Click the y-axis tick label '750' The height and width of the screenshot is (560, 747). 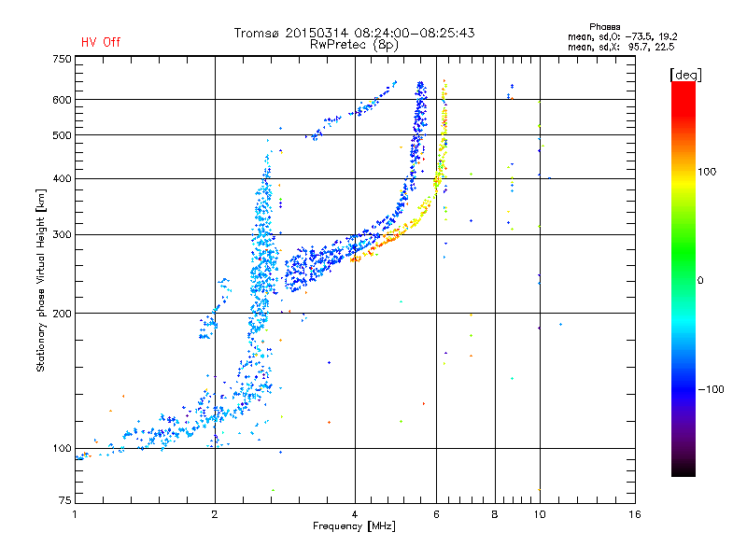(62, 59)
